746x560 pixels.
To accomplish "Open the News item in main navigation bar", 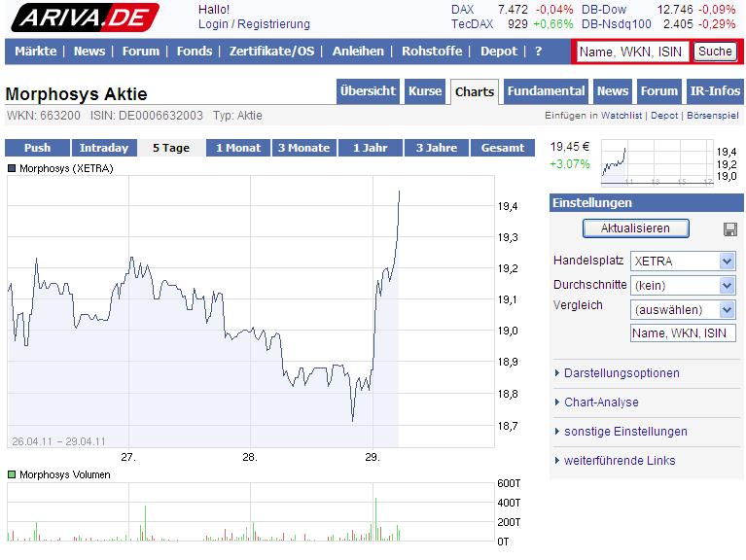I will [89, 51].
